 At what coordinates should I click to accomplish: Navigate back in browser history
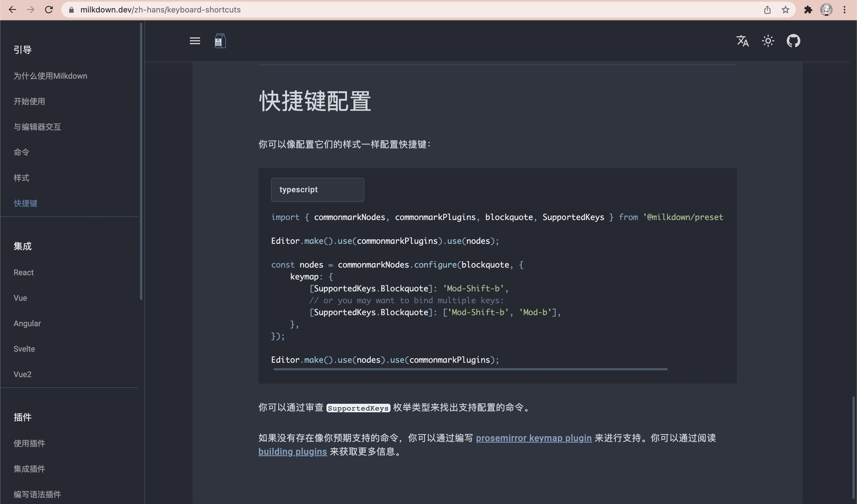coord(12,10)
